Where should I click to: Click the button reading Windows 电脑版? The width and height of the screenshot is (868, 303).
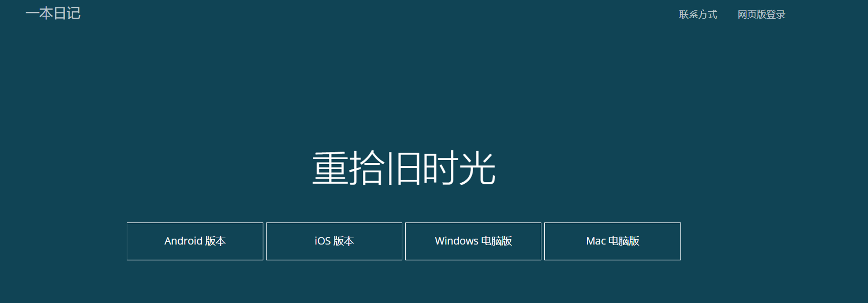(x=473, y=241)
